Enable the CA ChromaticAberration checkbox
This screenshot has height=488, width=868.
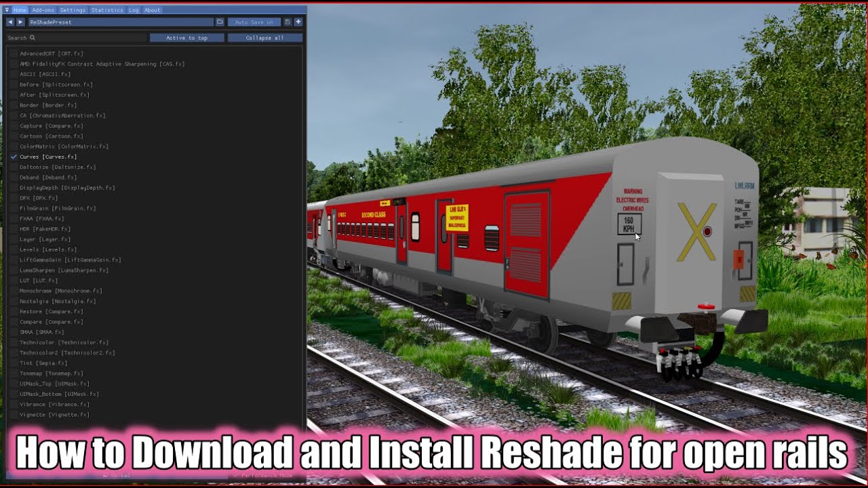tap(13, 115)
